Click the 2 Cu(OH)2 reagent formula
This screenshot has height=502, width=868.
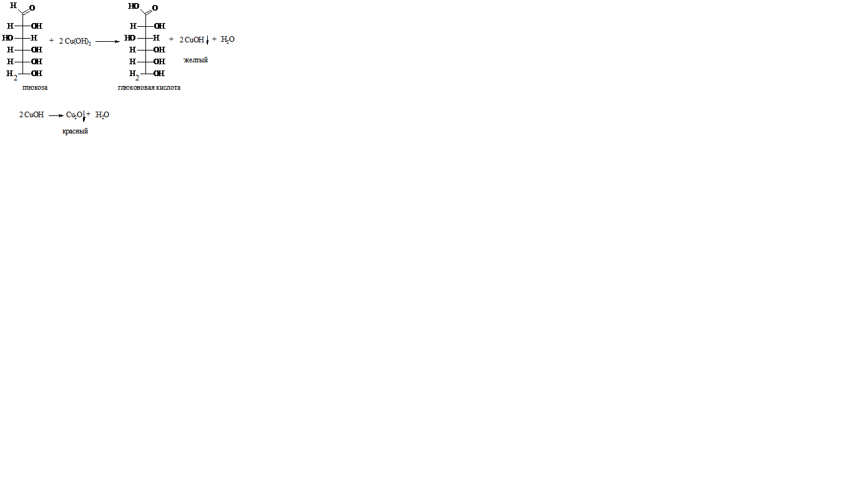75,41
